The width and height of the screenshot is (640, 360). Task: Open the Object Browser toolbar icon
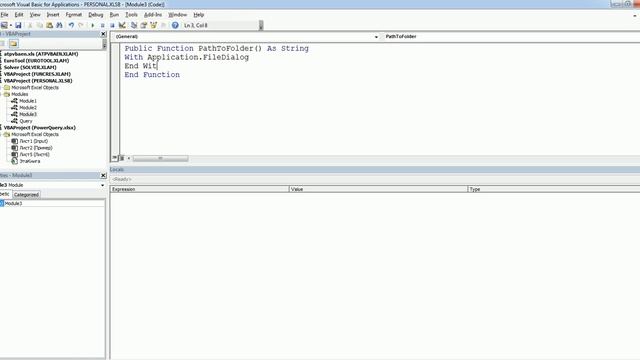[153, 25]
